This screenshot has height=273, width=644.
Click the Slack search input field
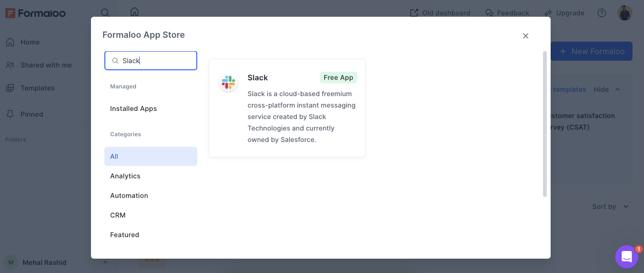(x=151, y=61)
